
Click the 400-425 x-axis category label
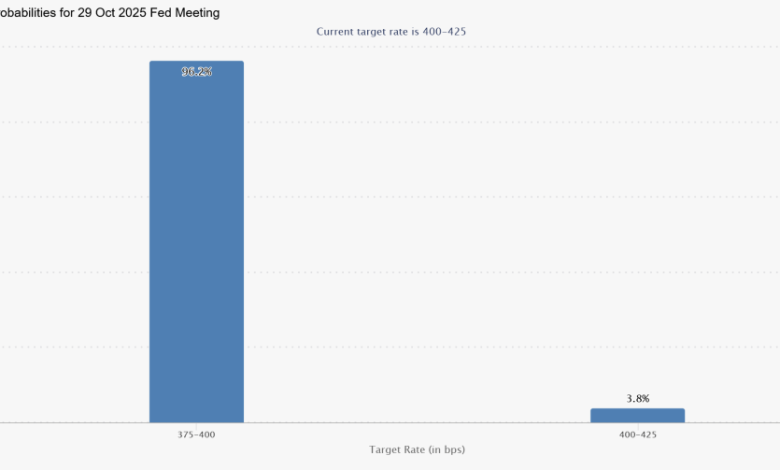pyautogui.click(x=637, y=435)
